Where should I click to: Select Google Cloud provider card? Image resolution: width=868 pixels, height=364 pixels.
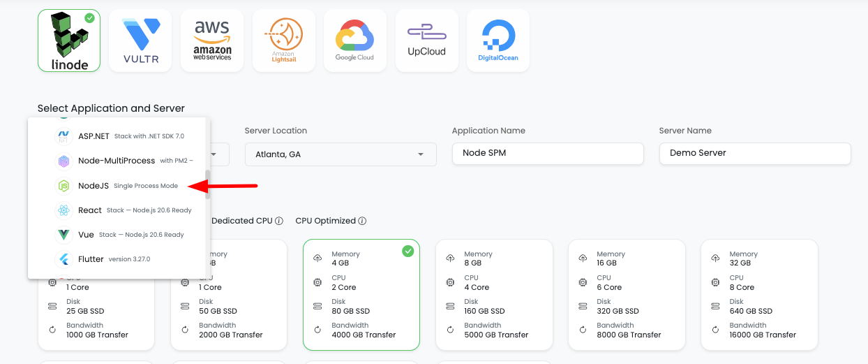click(x=354, y=41)
